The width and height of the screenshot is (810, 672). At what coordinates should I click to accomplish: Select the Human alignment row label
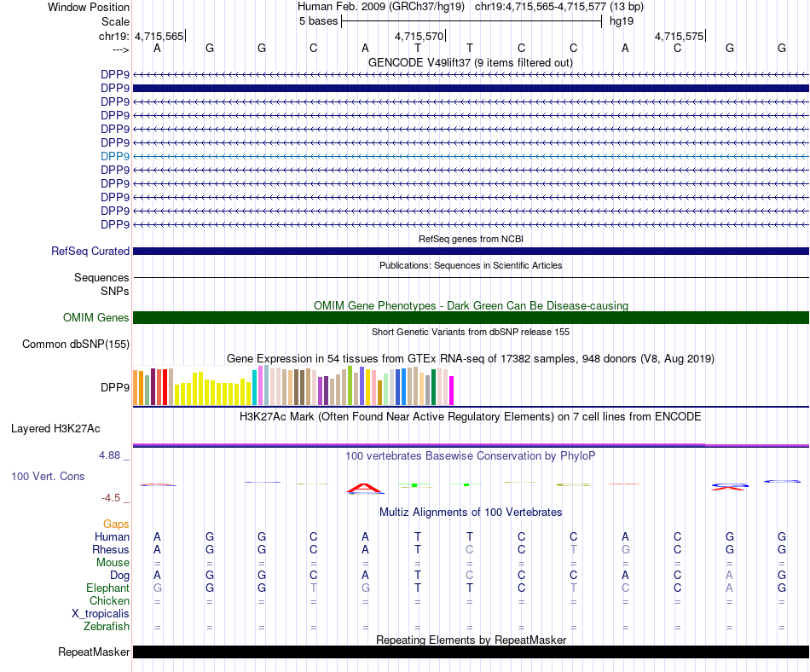click(x=112, y=536)
